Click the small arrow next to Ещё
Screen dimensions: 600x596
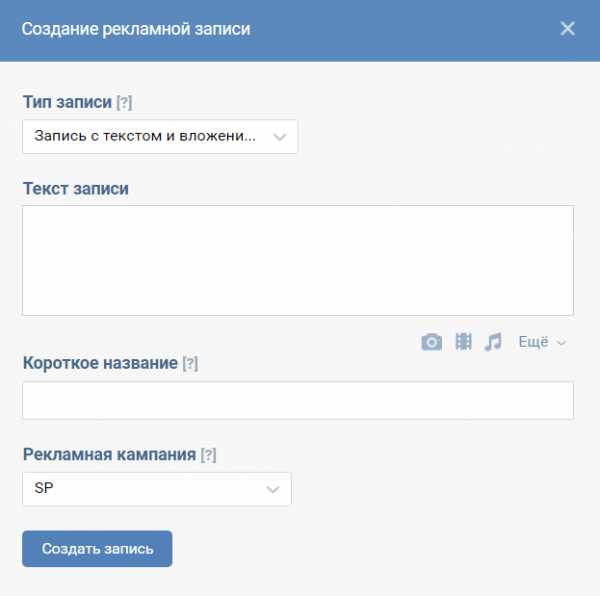pos(561,342)
